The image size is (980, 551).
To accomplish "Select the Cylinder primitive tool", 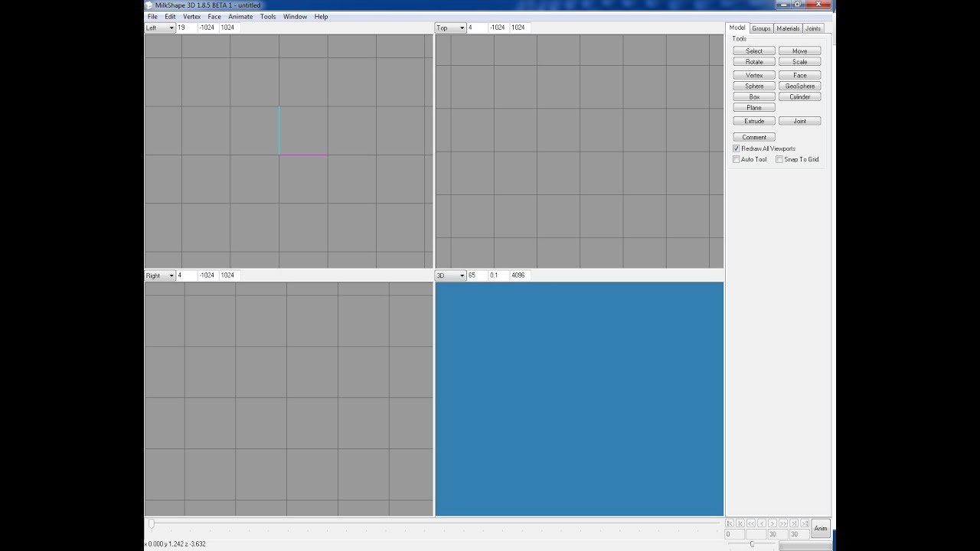I will click(799, 96).
